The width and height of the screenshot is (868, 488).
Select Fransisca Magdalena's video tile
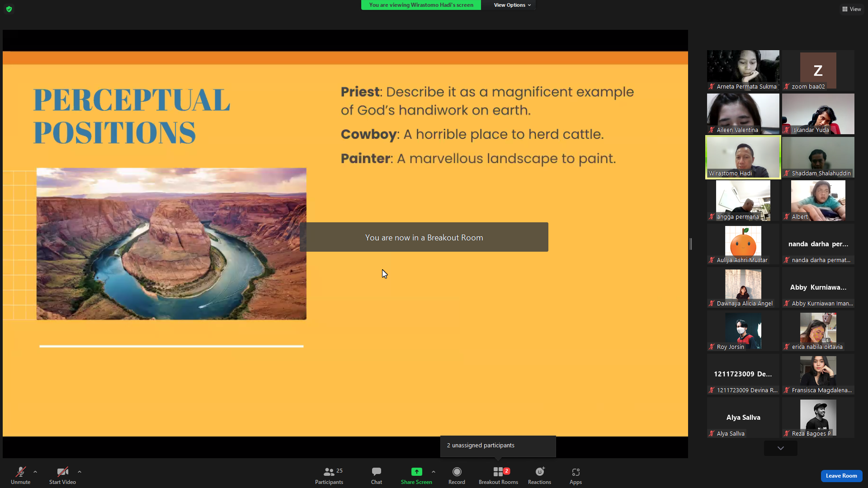[818, 374]
